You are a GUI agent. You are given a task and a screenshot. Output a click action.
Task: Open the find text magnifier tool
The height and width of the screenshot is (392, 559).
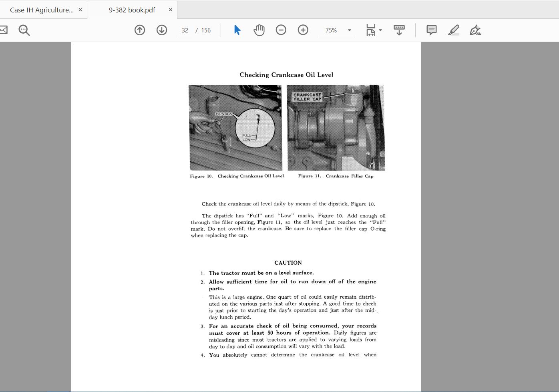tap(24, 30)
